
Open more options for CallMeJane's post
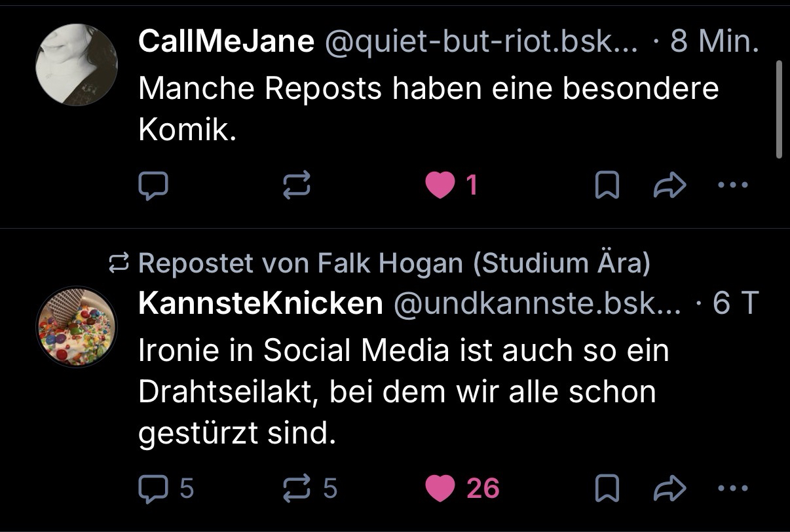click(732, 187)
